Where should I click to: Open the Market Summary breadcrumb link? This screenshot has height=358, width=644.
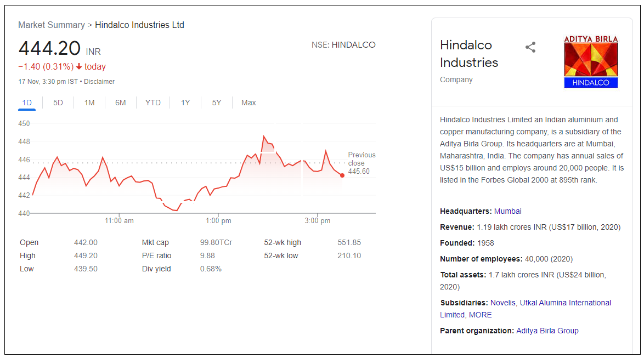point(52,25)
